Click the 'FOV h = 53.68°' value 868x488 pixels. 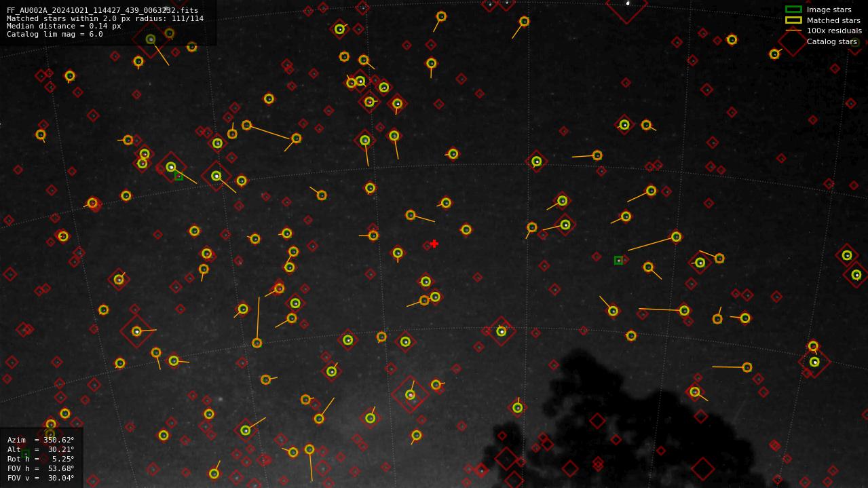pos(41,468)
